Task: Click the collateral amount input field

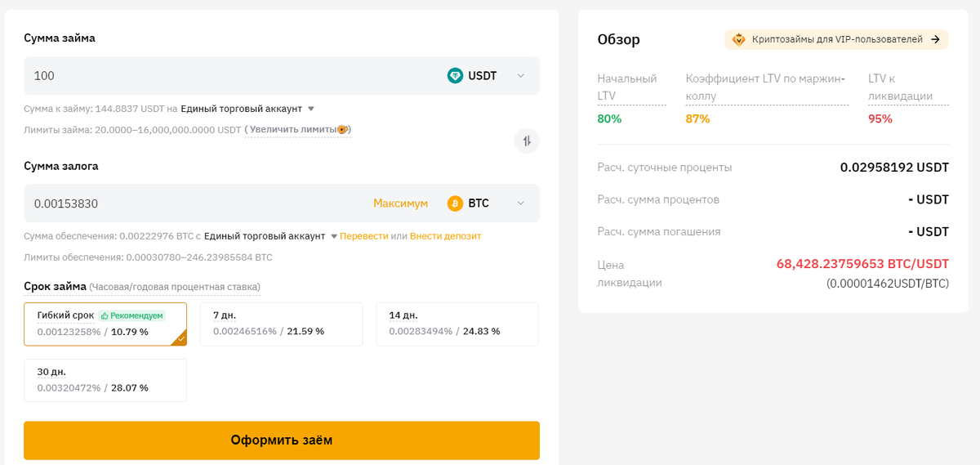Action: click(196, 203)
